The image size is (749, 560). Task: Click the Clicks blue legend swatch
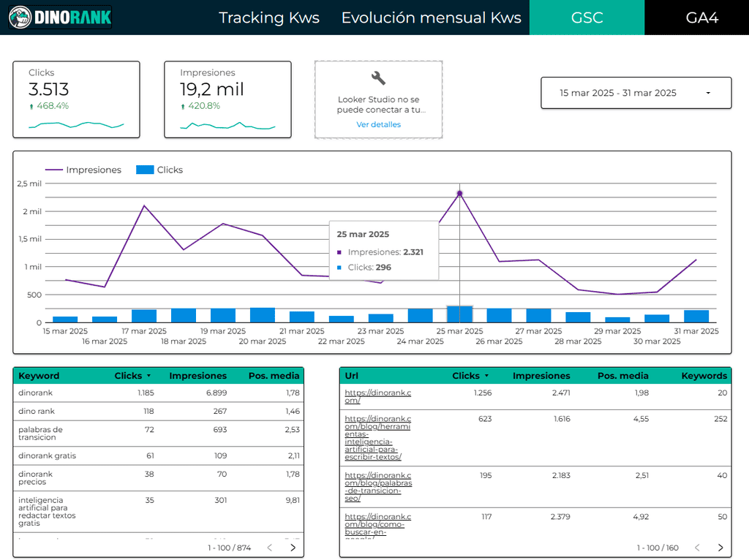tap(145, 170)
